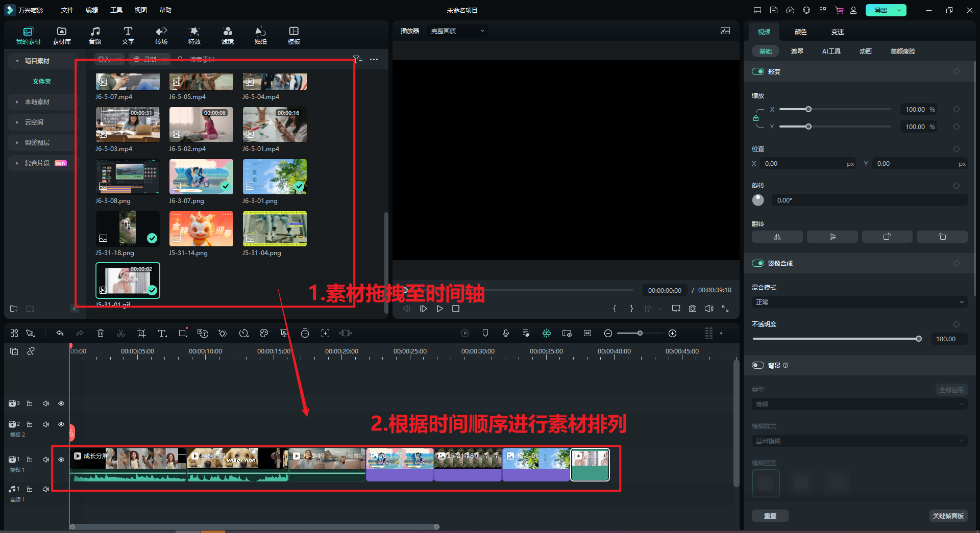
Task: Open the 特效 effects panel
Action: [194, 35]
